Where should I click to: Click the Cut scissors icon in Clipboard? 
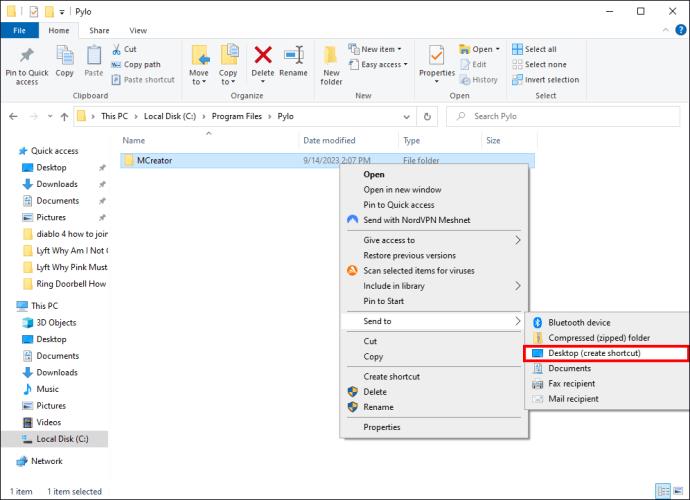[x=117, y=49]
